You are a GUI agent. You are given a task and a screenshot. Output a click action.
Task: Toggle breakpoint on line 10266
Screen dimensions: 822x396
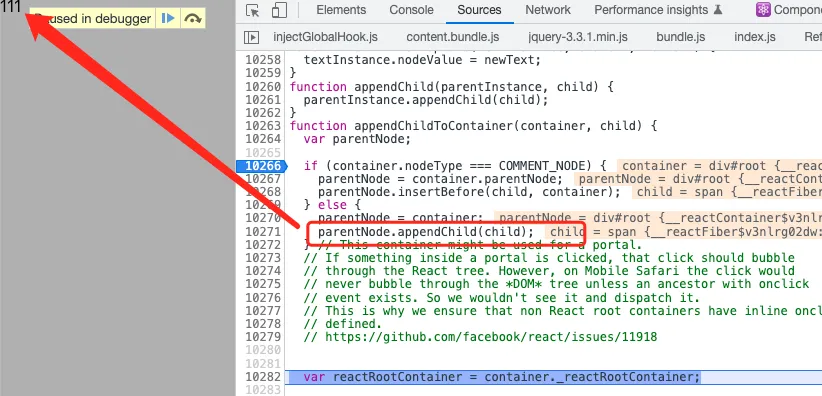coord(262,166)
